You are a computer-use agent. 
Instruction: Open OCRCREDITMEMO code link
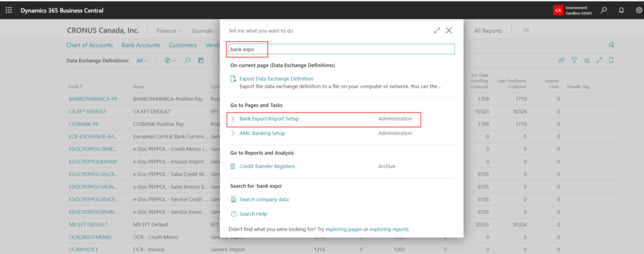tap(90, 237)
